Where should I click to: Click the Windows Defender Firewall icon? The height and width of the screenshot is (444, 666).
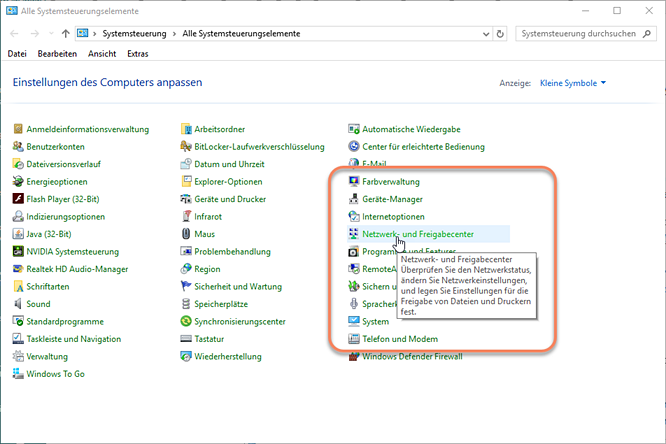pos(354,357)
